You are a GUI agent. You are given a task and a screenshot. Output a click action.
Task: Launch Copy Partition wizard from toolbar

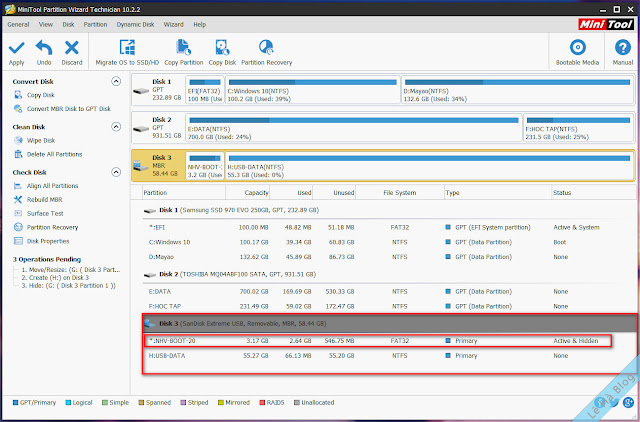(184, 52)
